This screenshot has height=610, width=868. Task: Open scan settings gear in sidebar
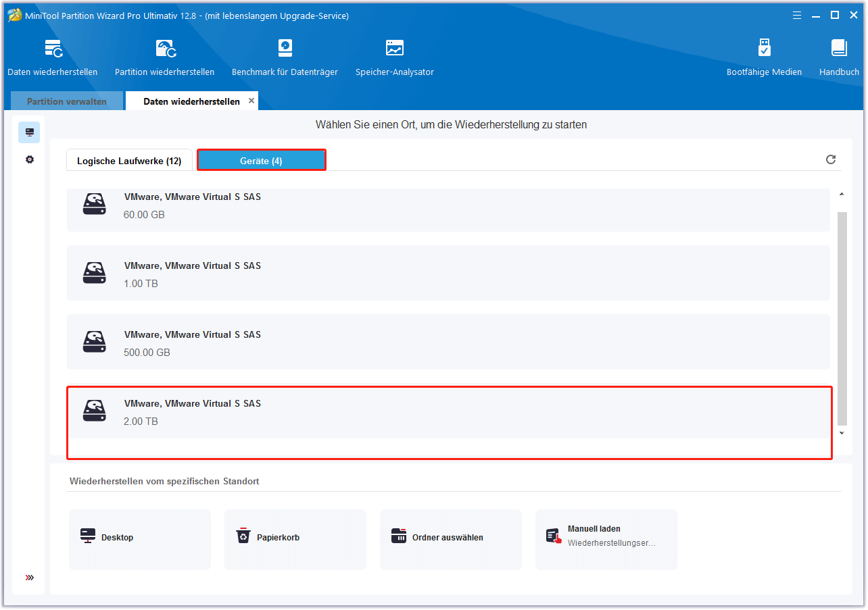pos(29,160)
